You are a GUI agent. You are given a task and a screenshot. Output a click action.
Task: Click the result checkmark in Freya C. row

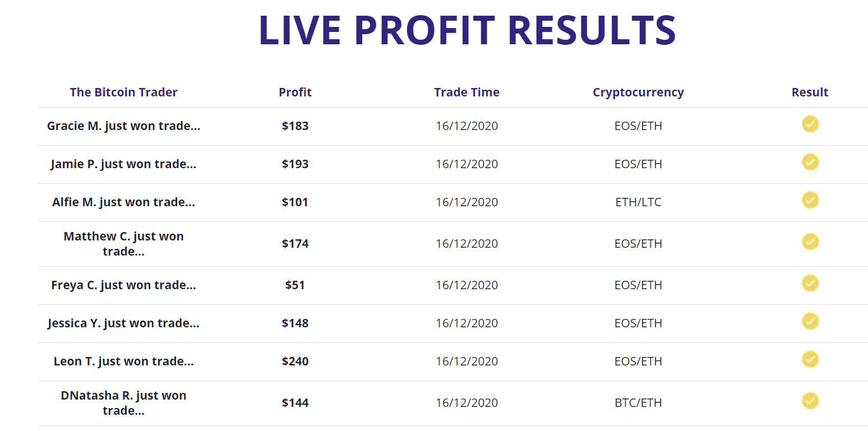point(810,282)
